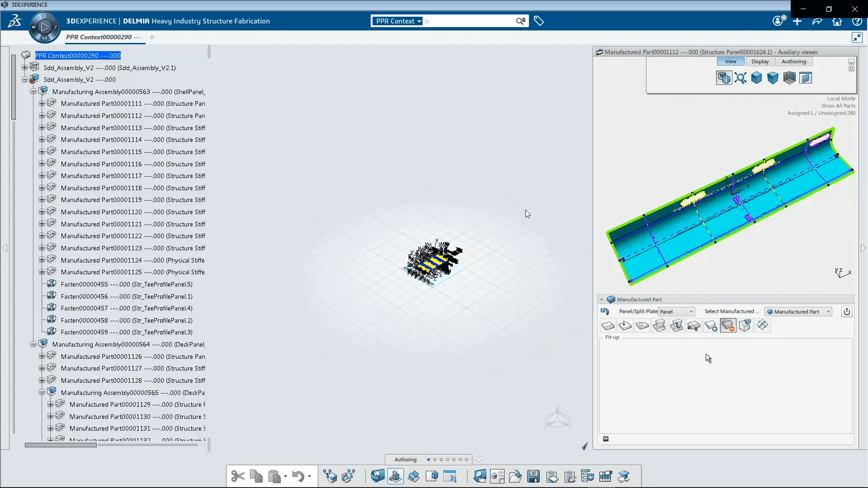Image resolution: width=868 pixels, height=488 pixels.
Task: Select the second Authoring page dot
Action: (435, 460)
